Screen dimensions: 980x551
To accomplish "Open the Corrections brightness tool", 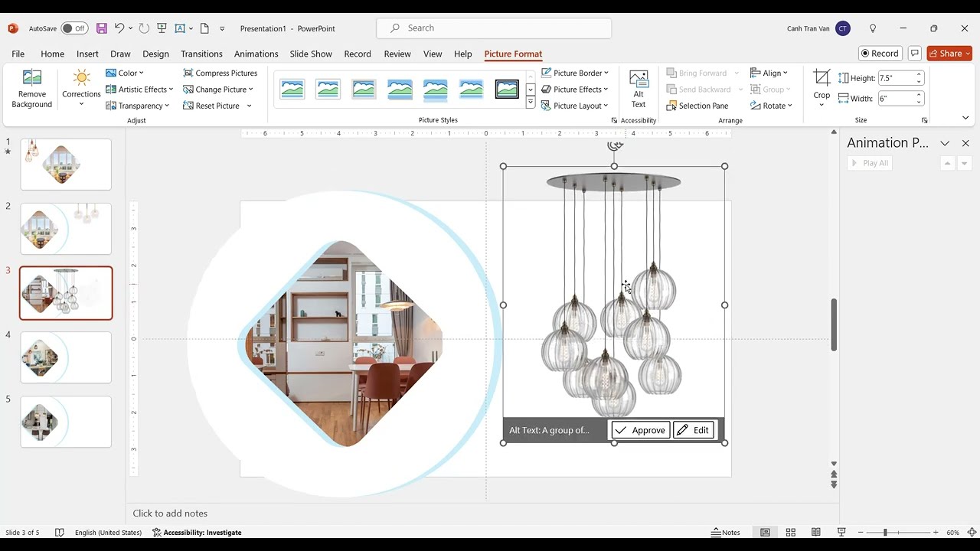I will (x=81, y=89).
